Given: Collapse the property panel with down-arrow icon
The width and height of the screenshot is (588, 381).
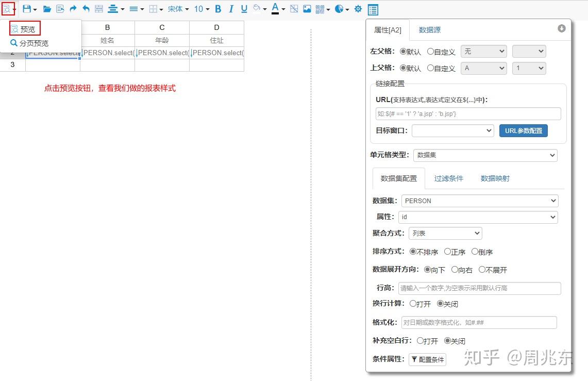Looking at the screenshot, I should 561,28.
